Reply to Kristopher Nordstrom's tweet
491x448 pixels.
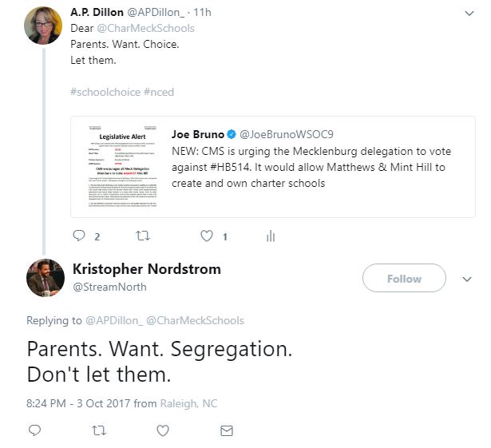(x=34, y=430)
